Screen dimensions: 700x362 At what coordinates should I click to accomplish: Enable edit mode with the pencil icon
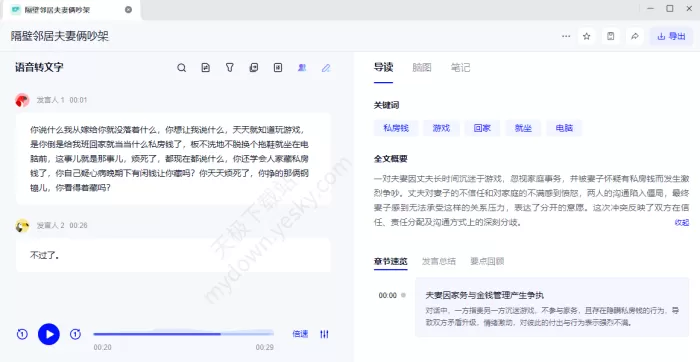326,68
